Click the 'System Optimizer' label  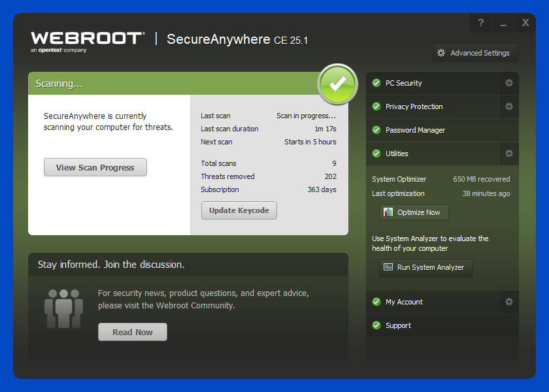click(x=399, y=179)
